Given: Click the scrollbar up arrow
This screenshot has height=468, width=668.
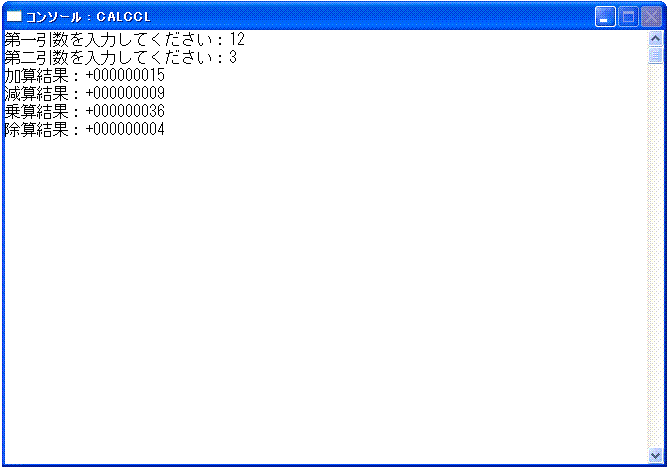Looking at the screenshot, I should coord(655,39).
